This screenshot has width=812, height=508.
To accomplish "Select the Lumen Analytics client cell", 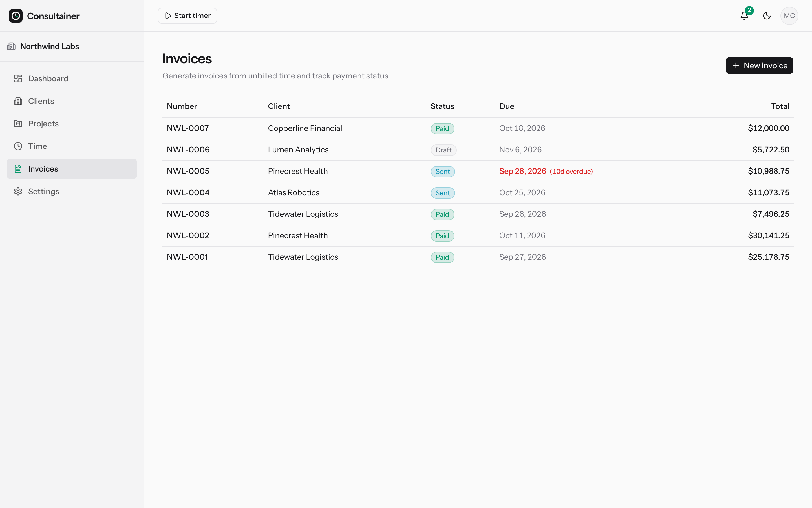I will point(298,150).
